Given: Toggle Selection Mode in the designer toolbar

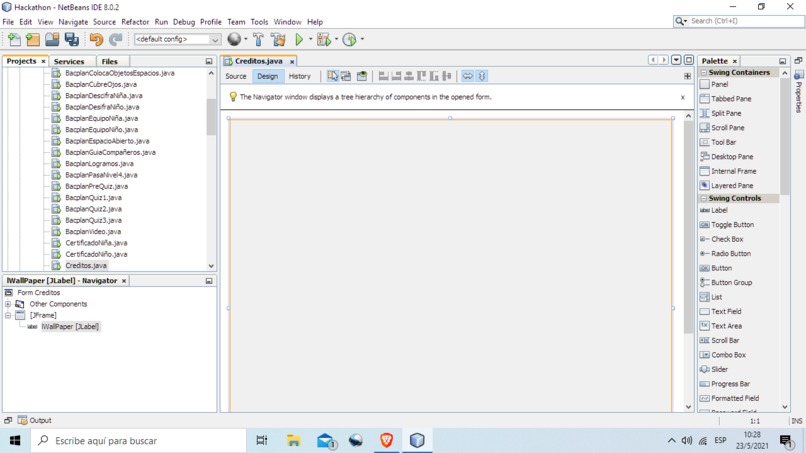Looking at the screenshot, I should pyautogui.click(x=333, y=76).
